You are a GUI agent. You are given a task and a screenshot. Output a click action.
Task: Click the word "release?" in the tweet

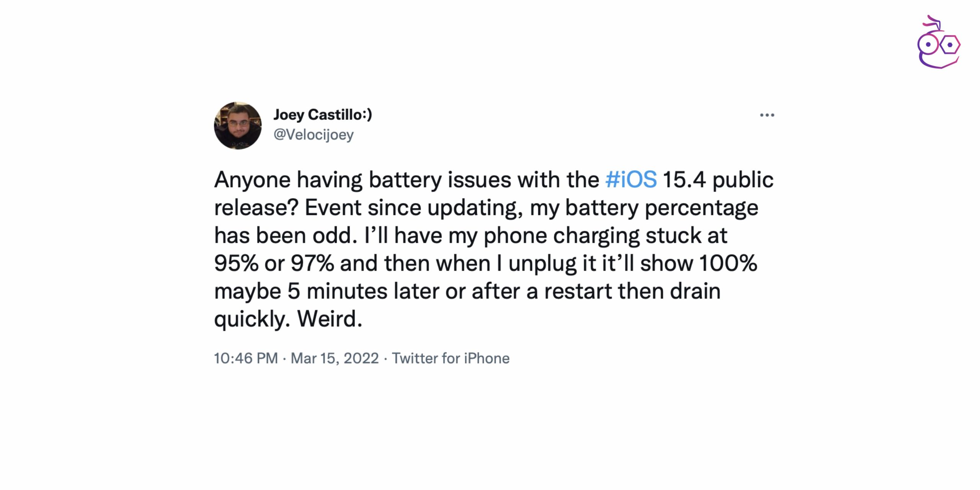256,207
